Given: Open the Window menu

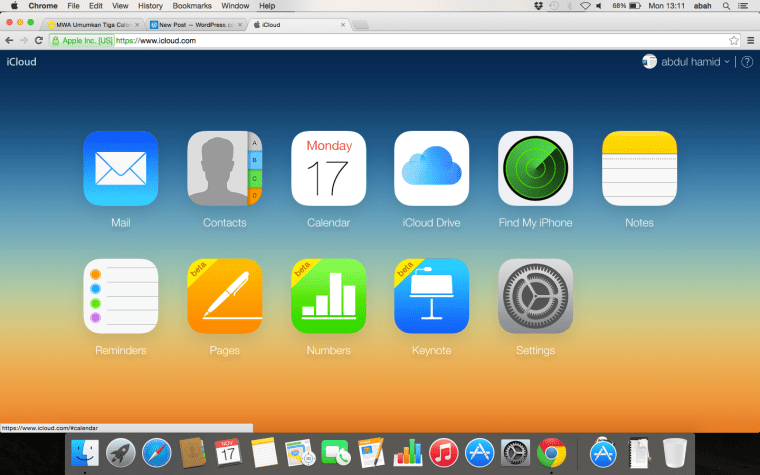Looking at the screenshot, I should point(235,6).
